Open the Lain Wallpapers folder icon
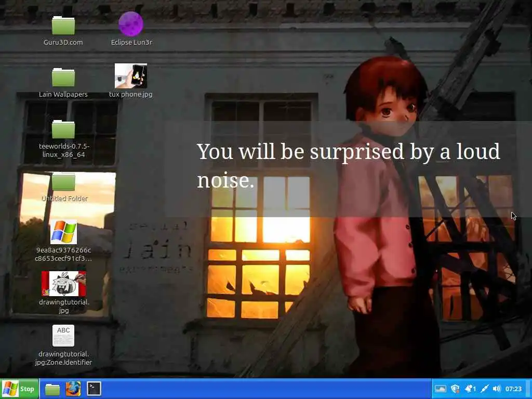 click(x=63, y=77)
